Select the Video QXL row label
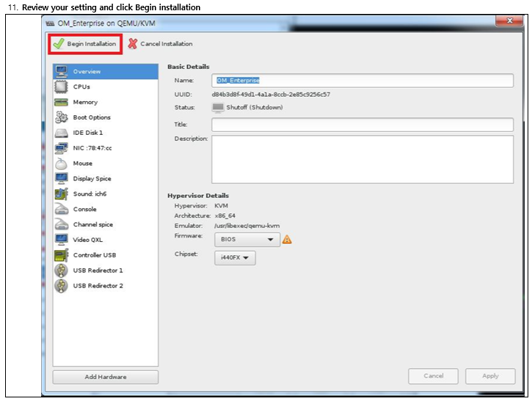Image resolution: width=532 pixels, height=404 pixels. 88,240
